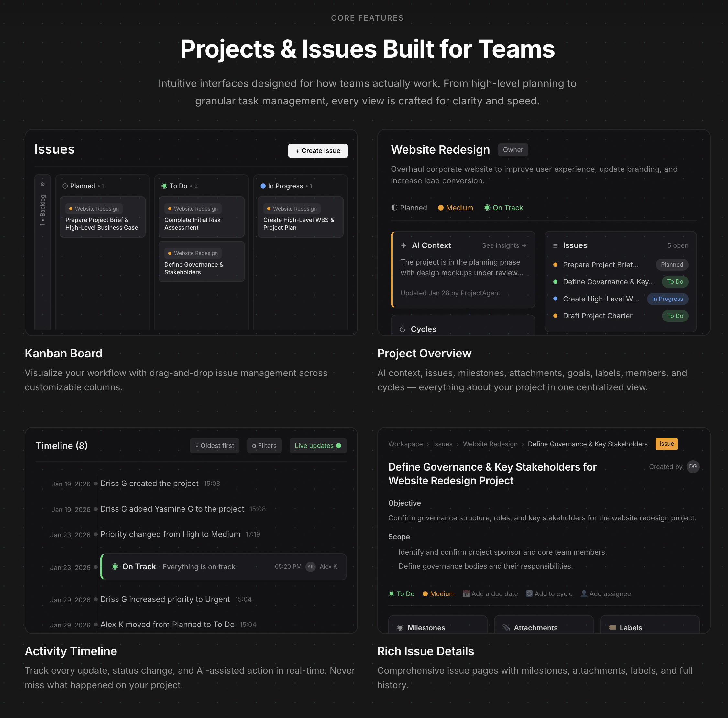Click the Attachments paperclip icon
Screen dimensions: 728x718
506,627
